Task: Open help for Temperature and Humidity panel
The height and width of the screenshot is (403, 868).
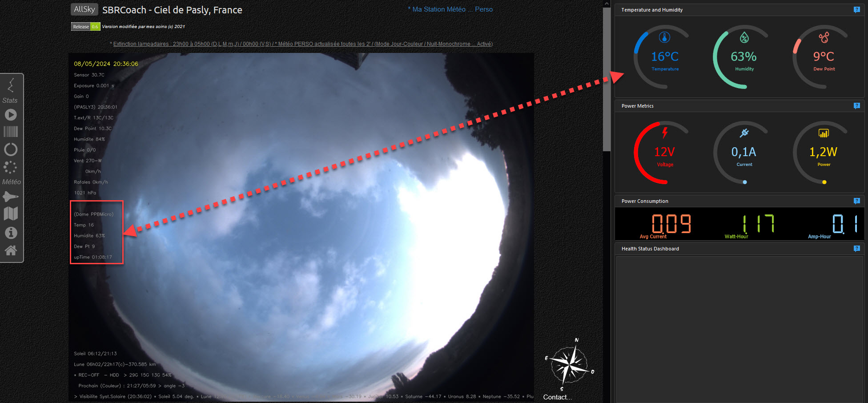Action: [x=856, y=10]
